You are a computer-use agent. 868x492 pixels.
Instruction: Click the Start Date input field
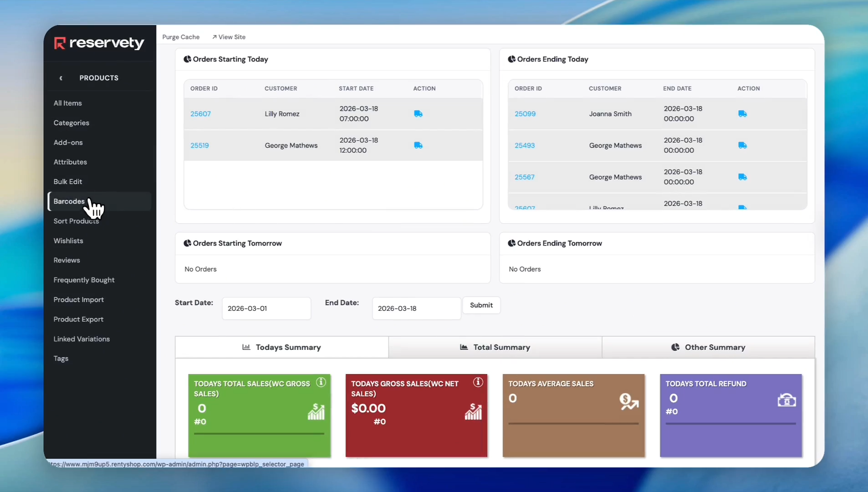266,308
